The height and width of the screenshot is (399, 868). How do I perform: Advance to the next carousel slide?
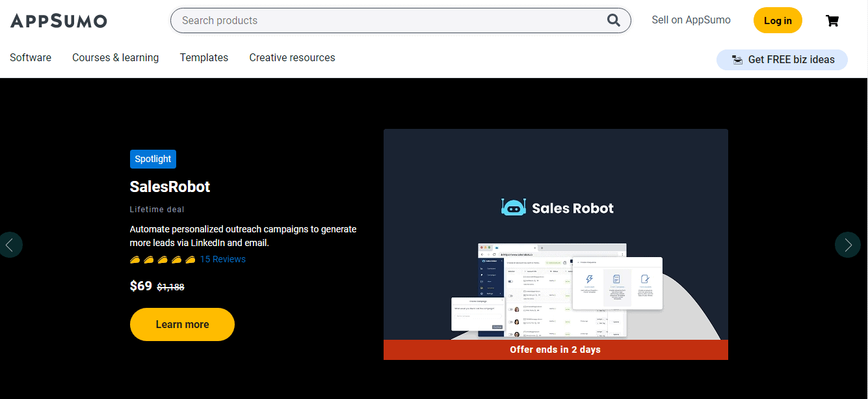(x=848, y=245)
